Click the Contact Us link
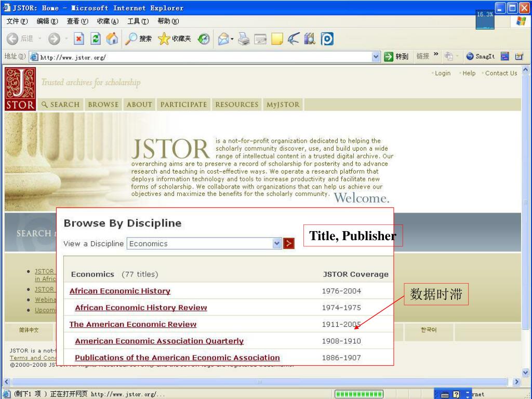532x399 pixels. [501, 73]
